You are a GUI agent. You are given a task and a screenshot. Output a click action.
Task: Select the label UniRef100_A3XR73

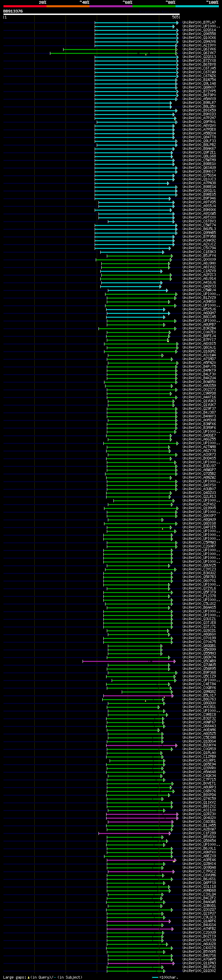click(x=199, y=455)
